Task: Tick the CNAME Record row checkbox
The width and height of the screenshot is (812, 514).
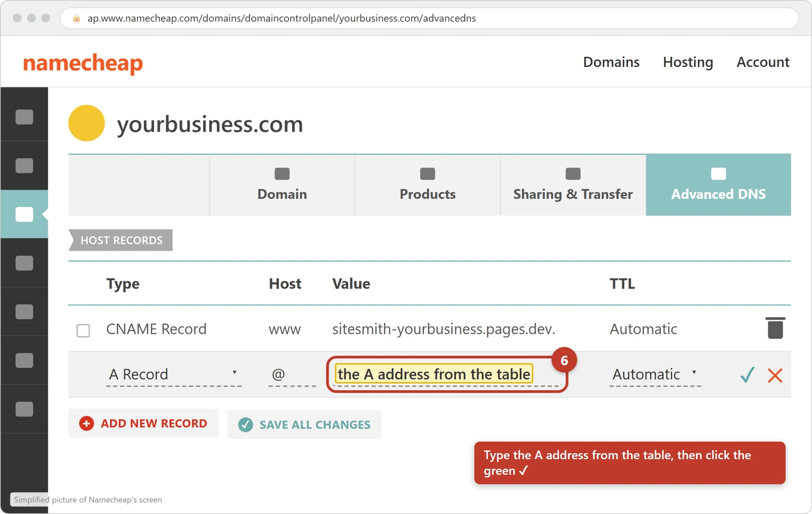Action: pos(83,330)
